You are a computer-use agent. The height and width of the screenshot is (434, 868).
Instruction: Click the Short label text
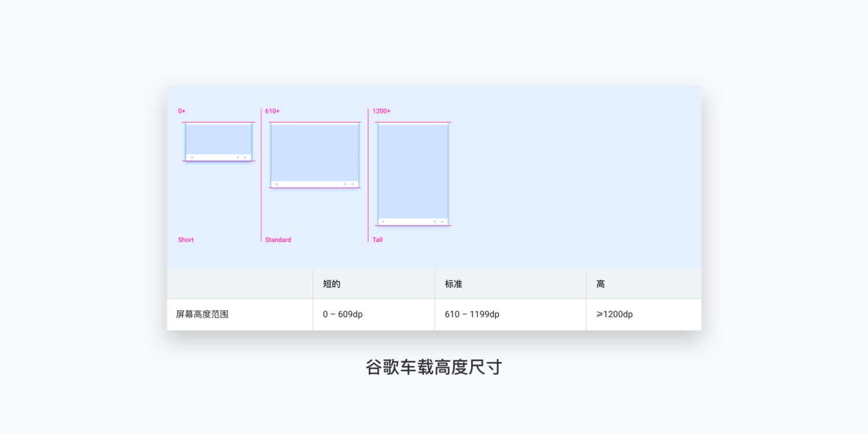coord(186,240)
